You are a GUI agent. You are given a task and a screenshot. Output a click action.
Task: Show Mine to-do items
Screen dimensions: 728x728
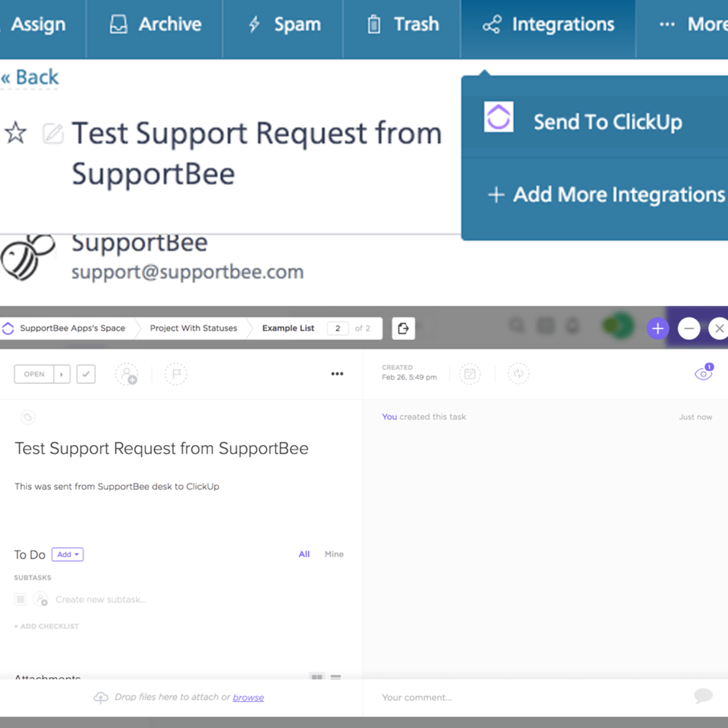coord(334,555)
